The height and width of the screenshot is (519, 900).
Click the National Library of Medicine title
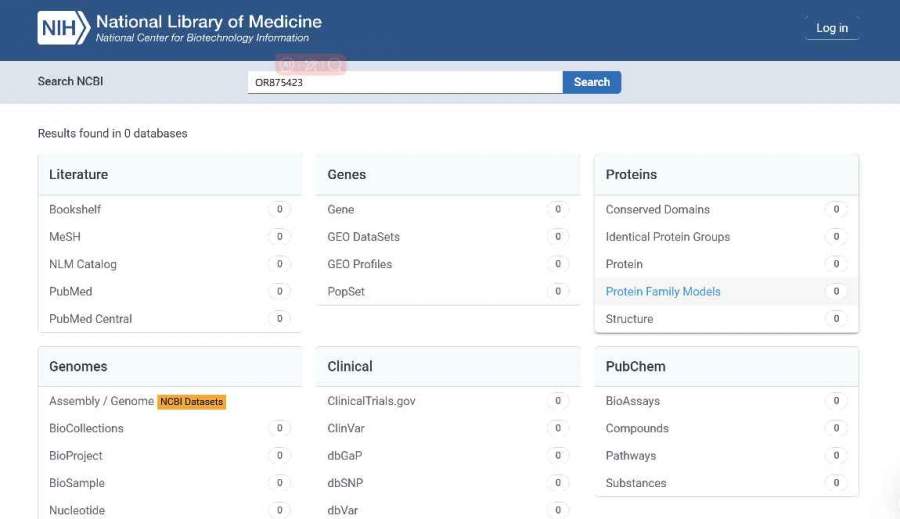point(208,21)
